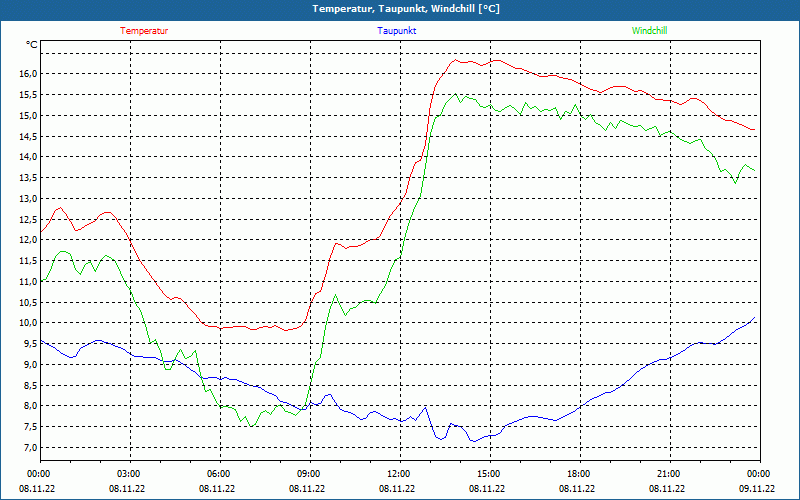This screenshot has height=500, width=800.
Task: Click the 09.11.22 date label
Action: (x=757, y=488)
